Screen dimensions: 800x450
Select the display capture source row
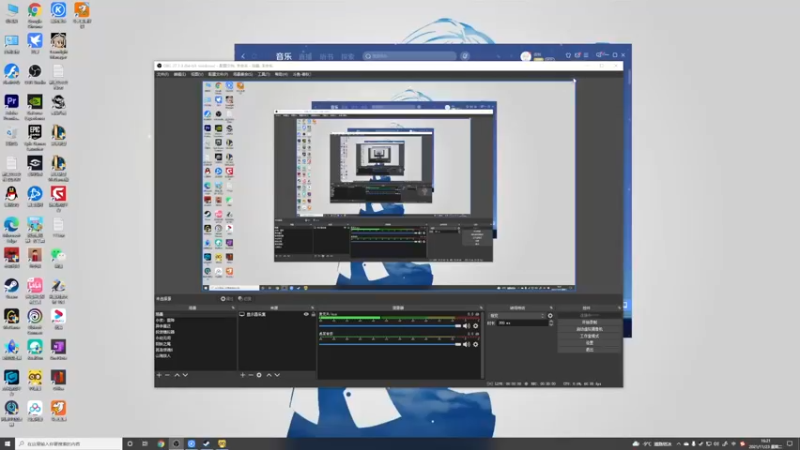click(x=277, y=314)
